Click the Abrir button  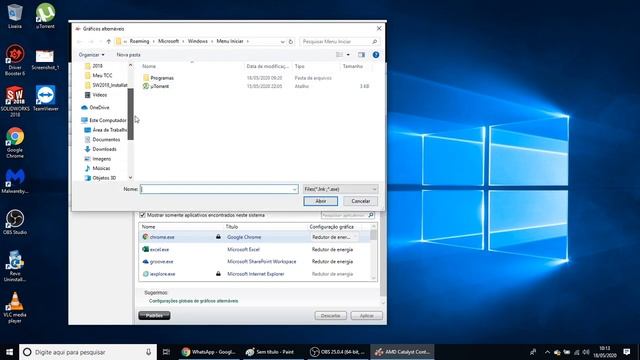click(320, 201)
